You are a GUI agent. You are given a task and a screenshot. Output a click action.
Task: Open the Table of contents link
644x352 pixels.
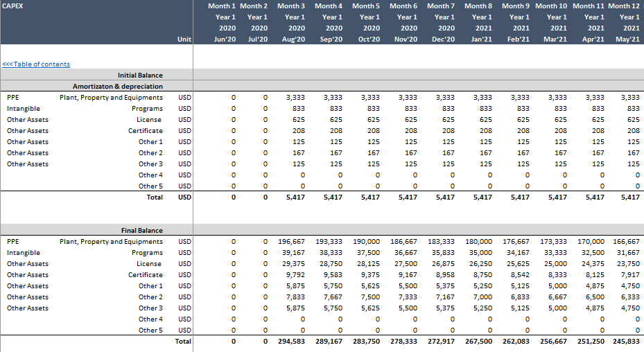point(36,64)
